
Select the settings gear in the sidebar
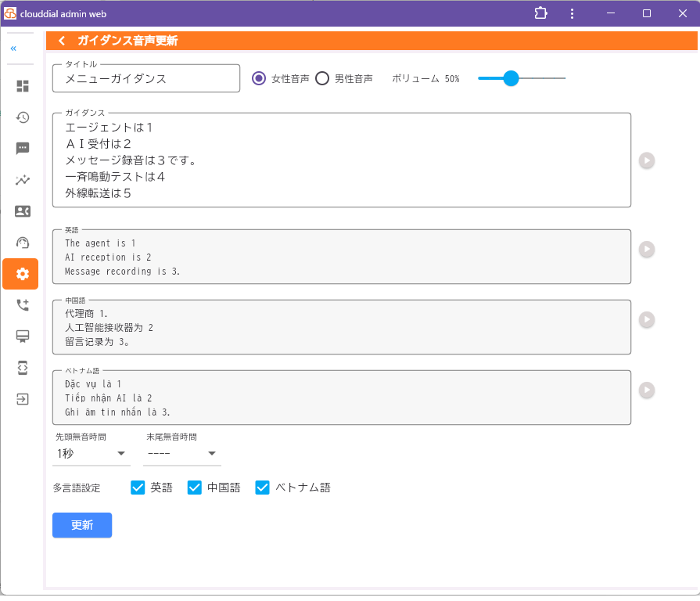coord(20,274)
